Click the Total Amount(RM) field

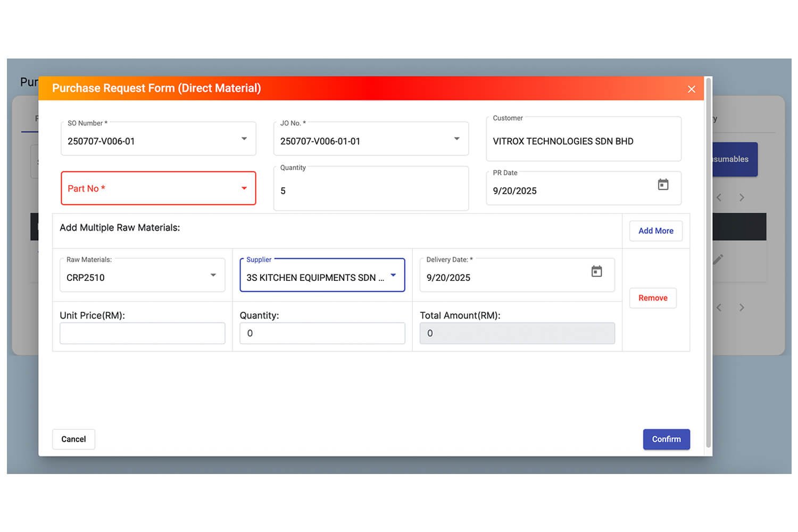point(517,334)
